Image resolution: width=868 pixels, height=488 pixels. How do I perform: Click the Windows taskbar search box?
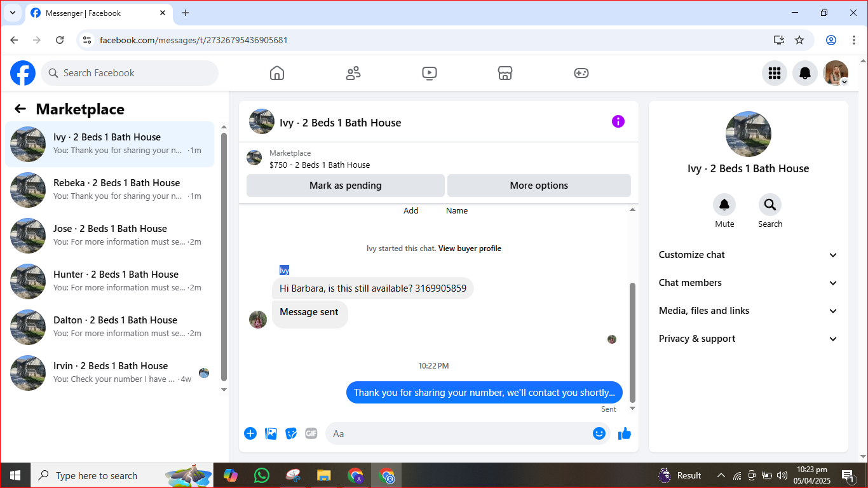point(123,475)
